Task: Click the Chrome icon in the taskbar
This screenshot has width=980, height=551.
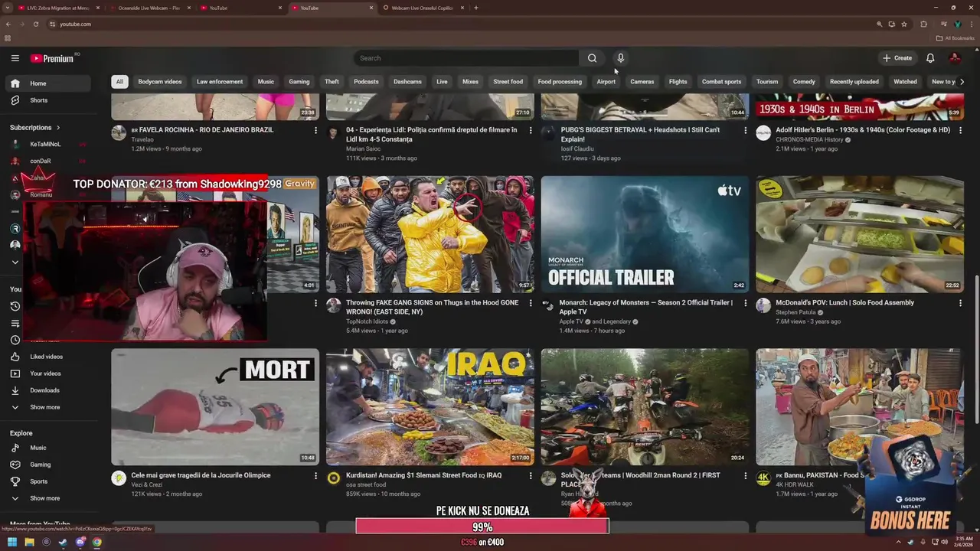Action: pyautogui.click(x=96, y=542)
